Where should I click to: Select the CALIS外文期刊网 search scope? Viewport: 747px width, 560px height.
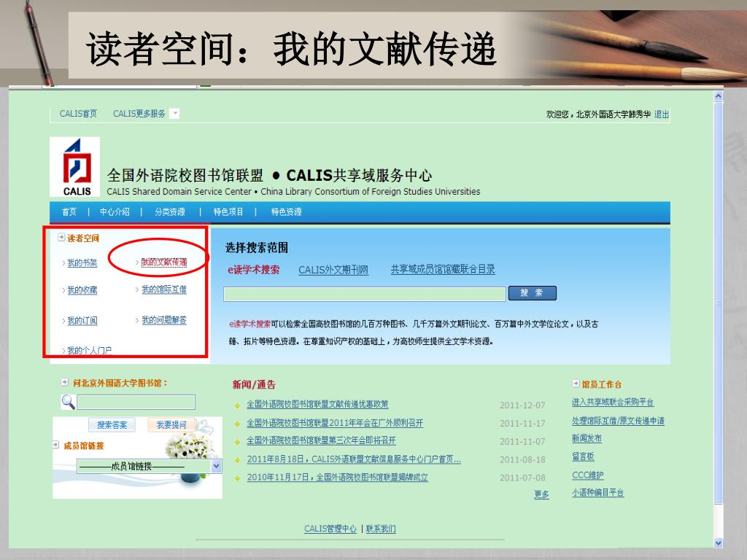[333, 270]
